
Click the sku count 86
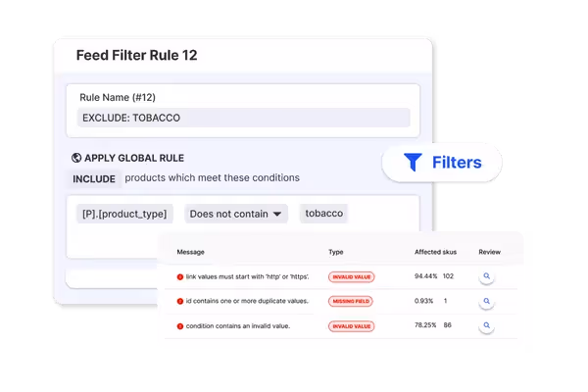[x=448, y=325]
